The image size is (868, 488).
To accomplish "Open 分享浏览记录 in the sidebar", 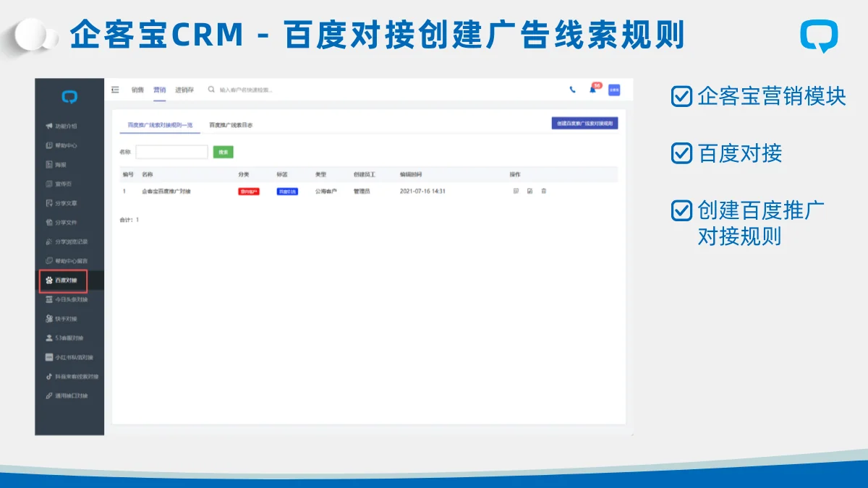I will (70, 241).
